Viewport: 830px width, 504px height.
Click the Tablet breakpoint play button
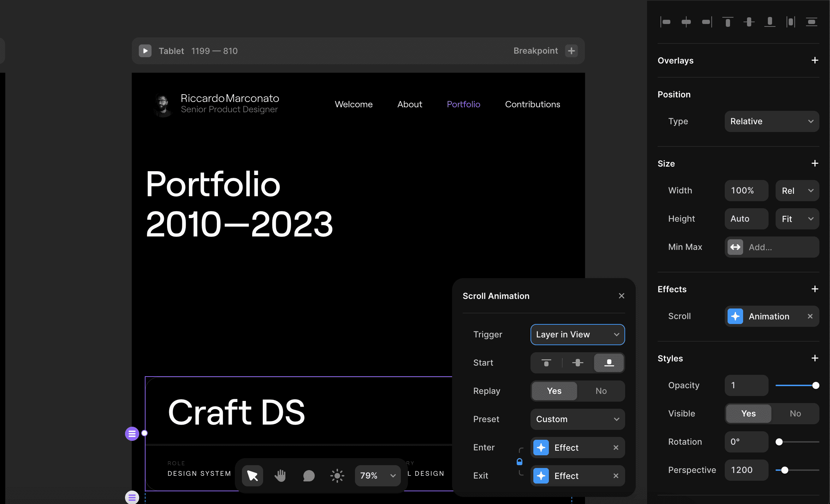click(145, 51)
